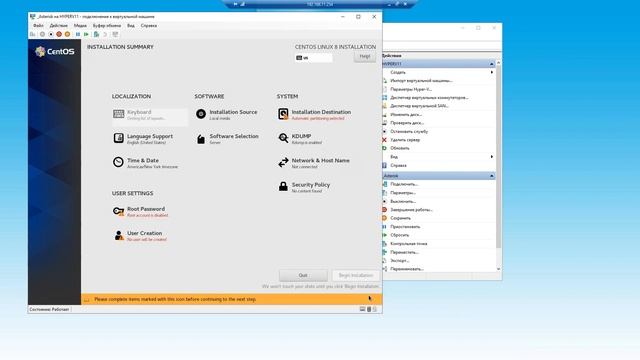Screen dimensions: 640x360
Task: Click the orange Save state toolbar icon
Action: (x=67, y=34)
